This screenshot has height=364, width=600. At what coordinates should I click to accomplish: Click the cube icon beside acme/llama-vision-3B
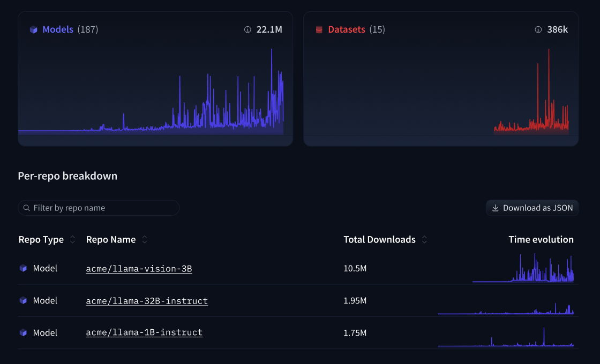tap(23, 268)
